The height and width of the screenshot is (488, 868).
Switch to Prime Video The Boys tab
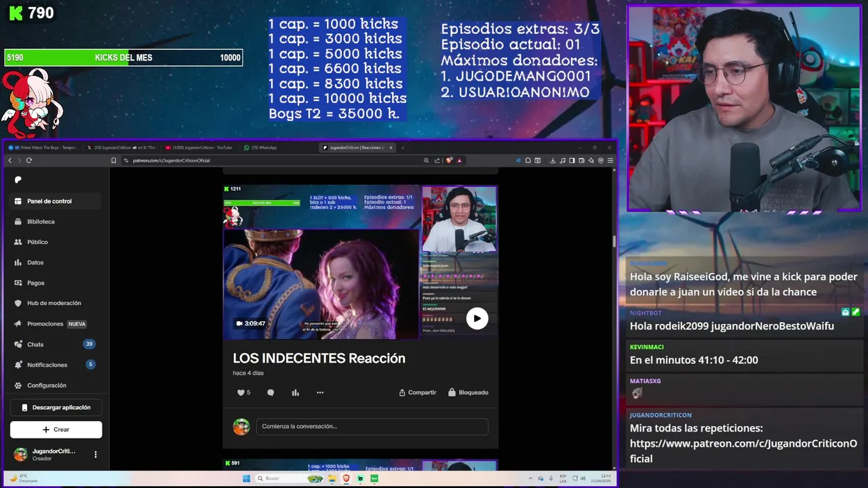coord(44,147)
